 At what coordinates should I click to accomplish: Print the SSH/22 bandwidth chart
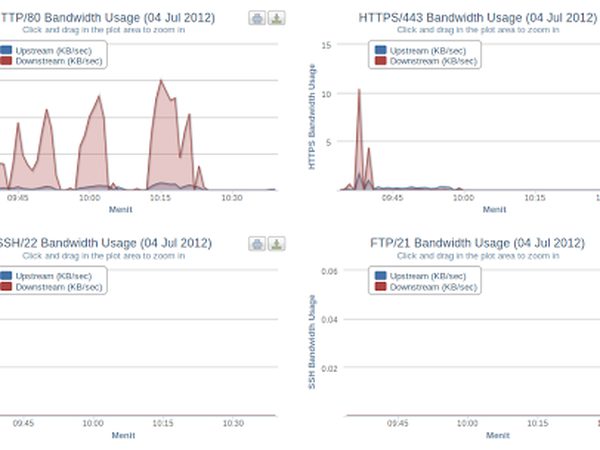[257, 244]
